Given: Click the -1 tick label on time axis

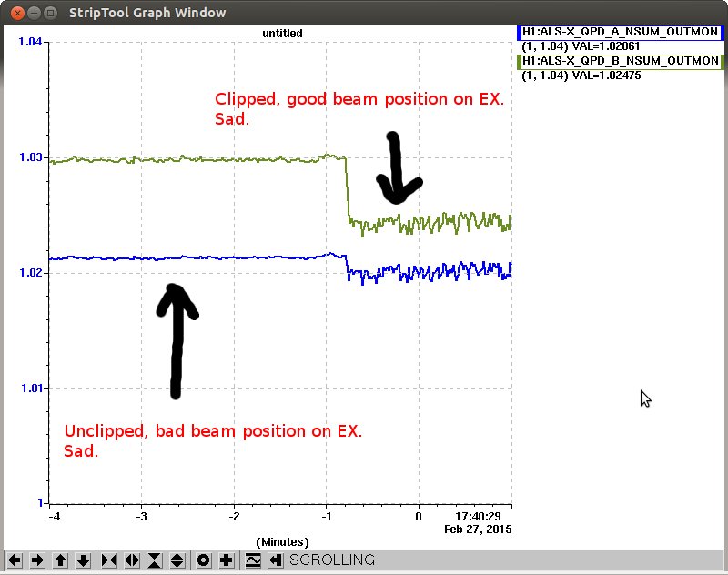Looking at the screenshot, I should click(327, 517).
